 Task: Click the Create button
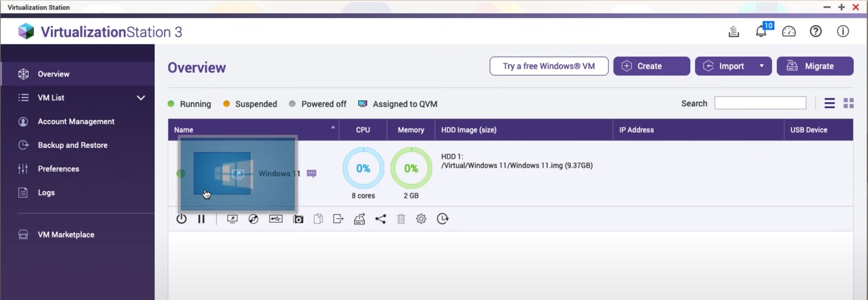pyautogui.click(x=651, y=66)
